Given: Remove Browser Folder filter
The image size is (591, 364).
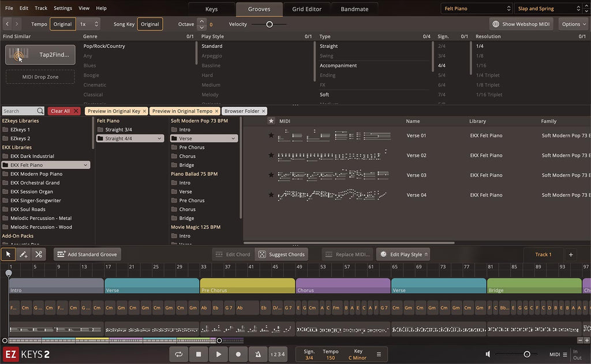Looking at the screenshot, I should pyautogui.click(x=263, y=111).
